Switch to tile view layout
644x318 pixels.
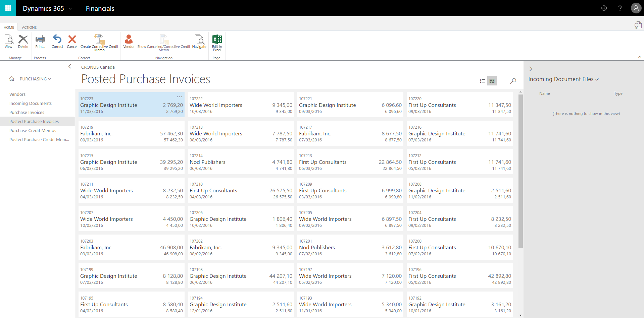pos(492,81)
